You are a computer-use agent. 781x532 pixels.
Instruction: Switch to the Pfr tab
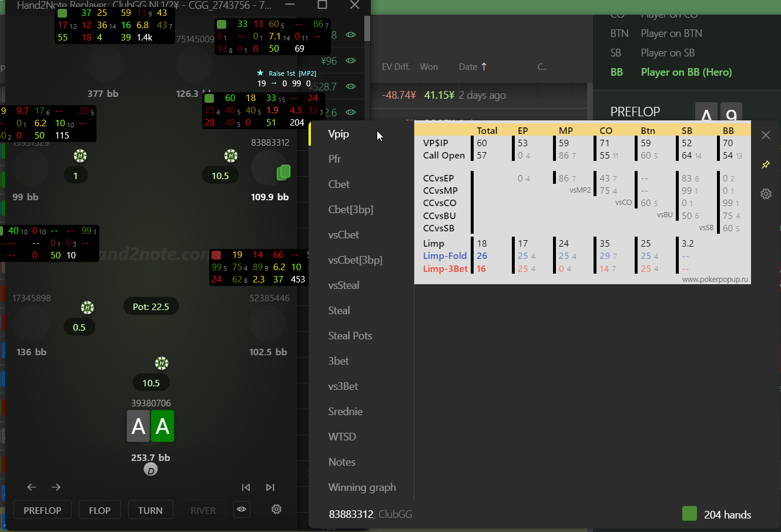[334, 159]
